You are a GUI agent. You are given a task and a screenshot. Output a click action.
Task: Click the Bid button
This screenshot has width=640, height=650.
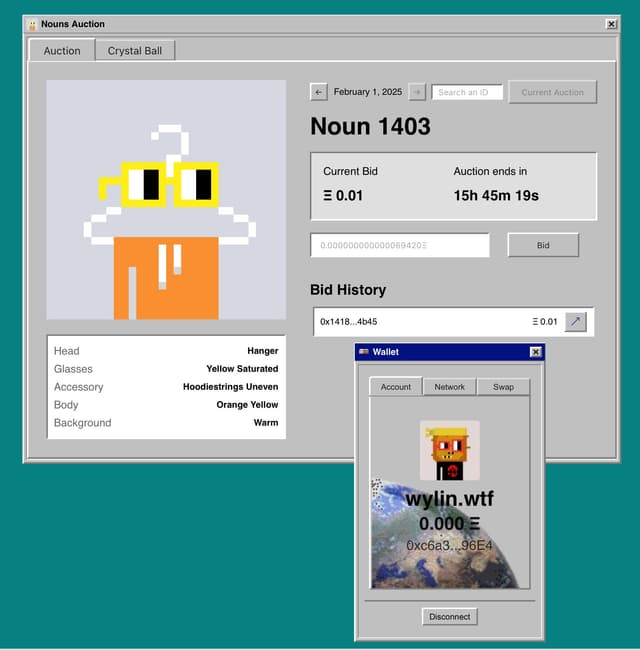(x=543, y=245)
